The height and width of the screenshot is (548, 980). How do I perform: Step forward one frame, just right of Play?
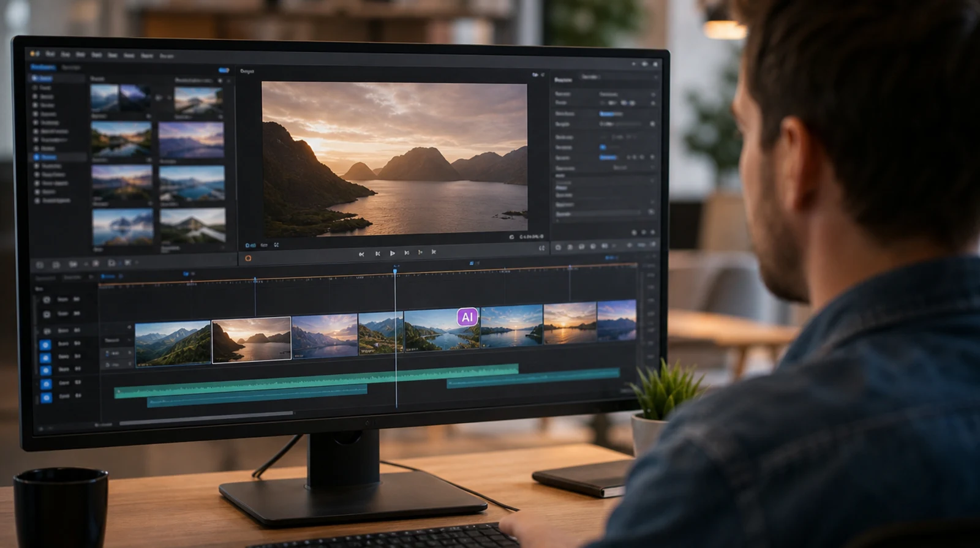tap(407, 252)
